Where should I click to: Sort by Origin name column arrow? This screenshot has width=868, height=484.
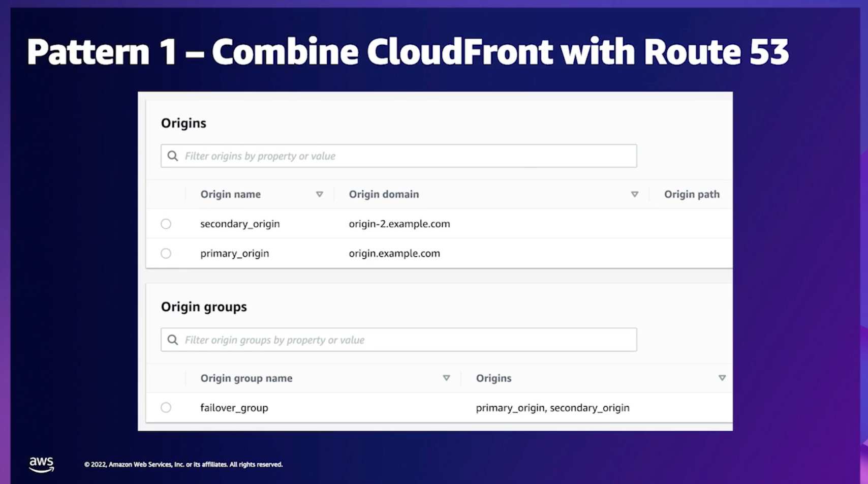(320, 194)
